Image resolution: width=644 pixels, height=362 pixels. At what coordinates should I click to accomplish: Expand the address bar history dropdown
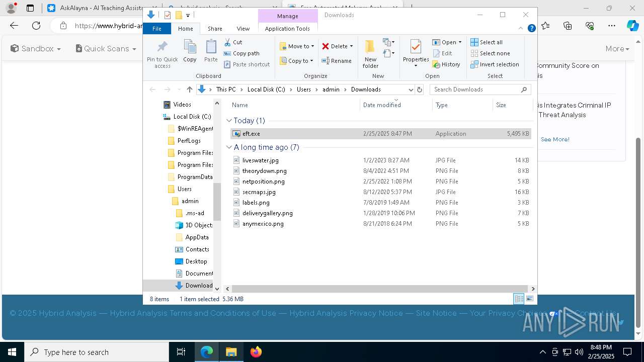411,89
